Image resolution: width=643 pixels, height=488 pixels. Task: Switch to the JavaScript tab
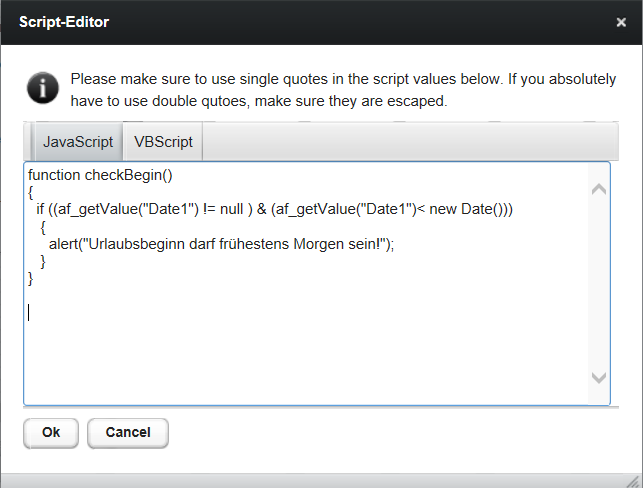[x=78, y=142]
